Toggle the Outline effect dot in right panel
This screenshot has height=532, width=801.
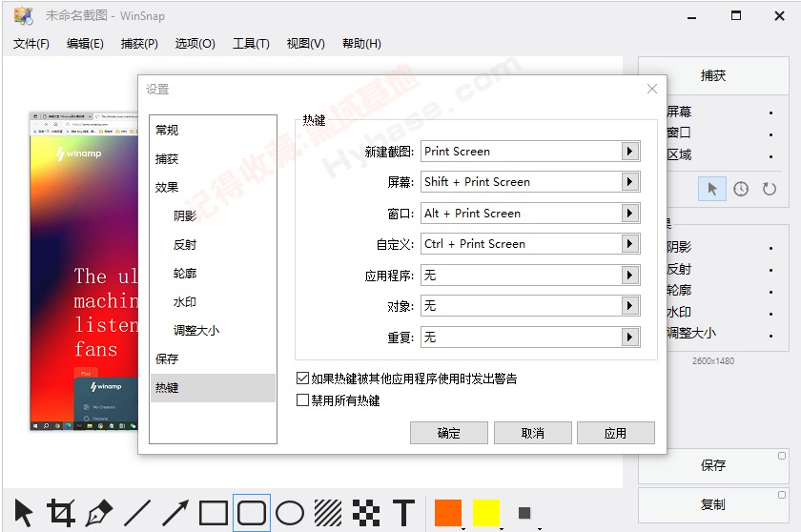770,292
